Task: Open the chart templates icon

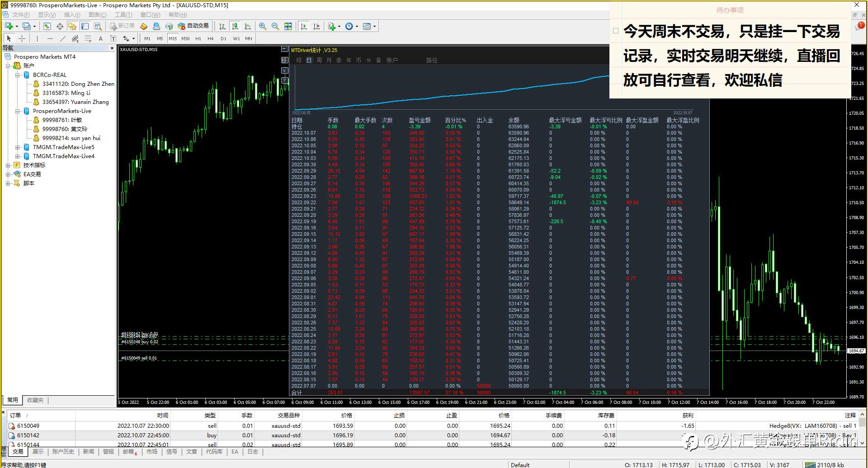Action: pos(367,26)
